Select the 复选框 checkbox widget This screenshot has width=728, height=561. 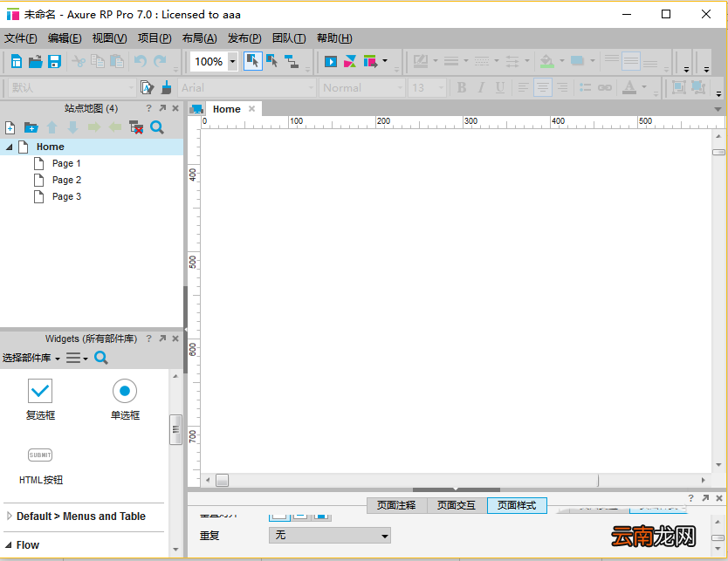40,399
